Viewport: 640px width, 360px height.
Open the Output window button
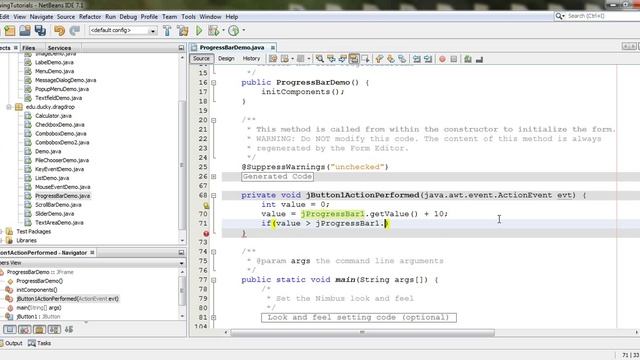click(x=11, y=343)
